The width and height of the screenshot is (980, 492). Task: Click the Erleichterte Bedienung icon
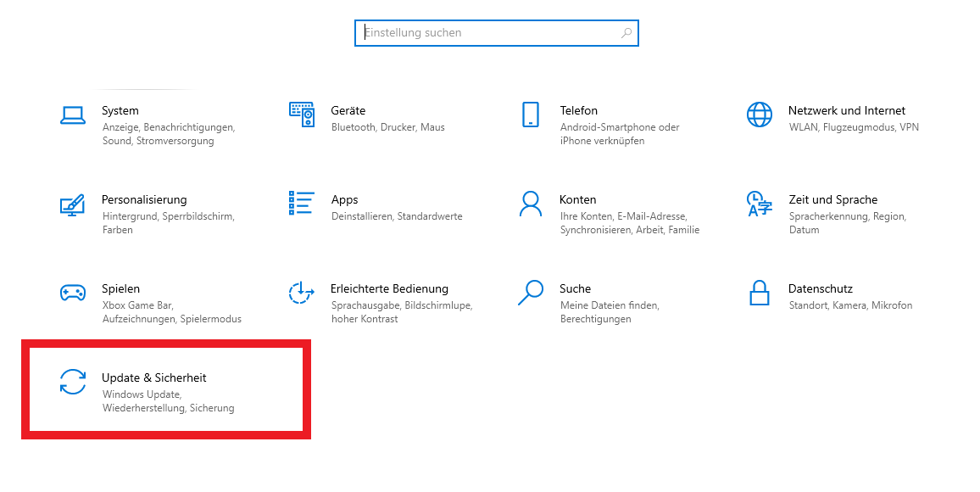(x=301, y=293)
